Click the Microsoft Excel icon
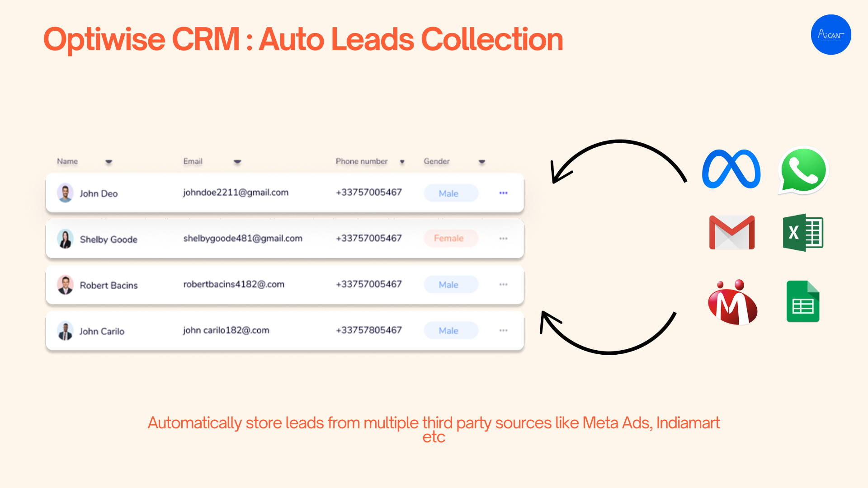Viewport: 868px width, 488px height. point(803,232)
